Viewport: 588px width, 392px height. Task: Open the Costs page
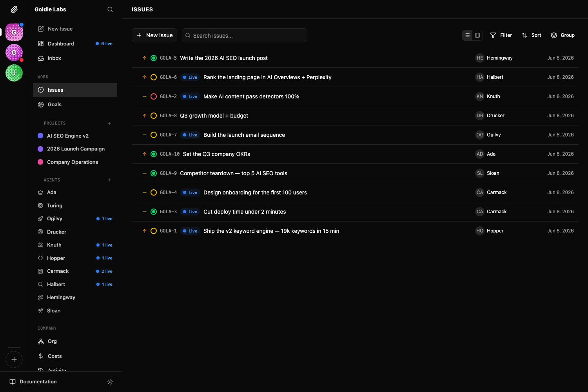tap(75, 356)
